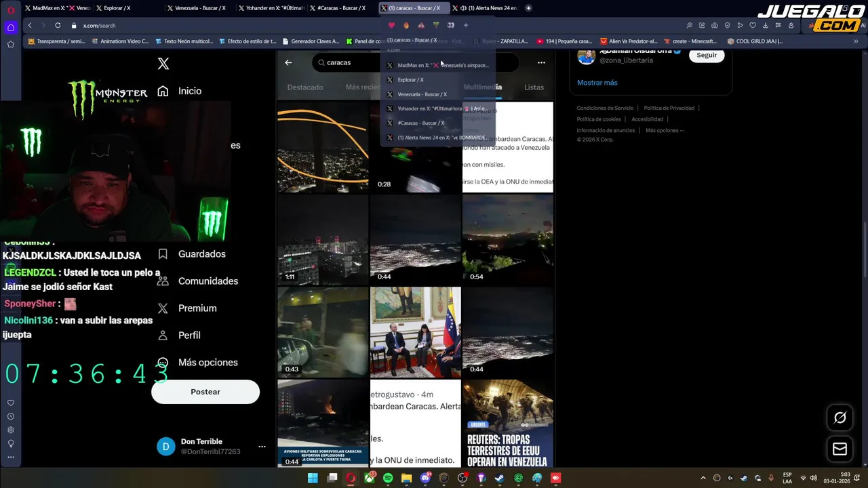Open Política de Privacidad link

[669, 108]
